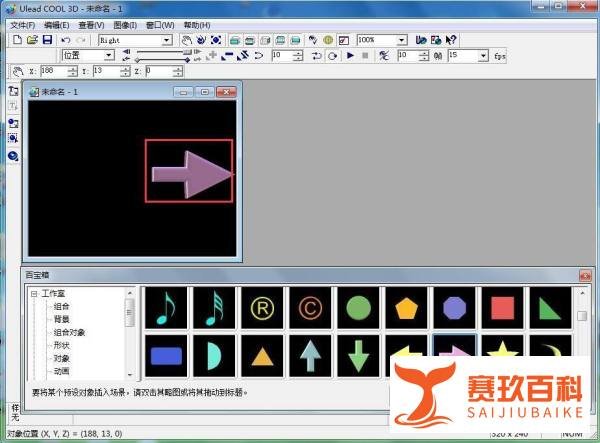Click the edit object icon on left sidebar
Image resolution: width=600 pixels, height=443 pixels.
point(13,138)
